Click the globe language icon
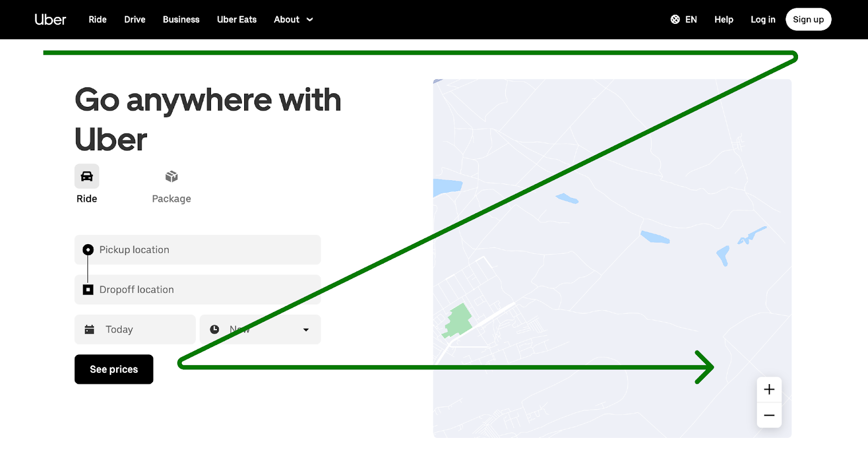868x471 pixels. 675,20
